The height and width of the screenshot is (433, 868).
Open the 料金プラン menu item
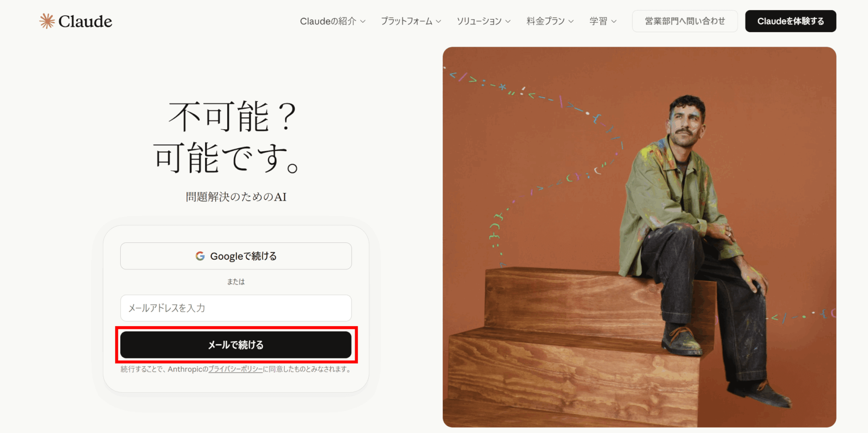point(550,21)
